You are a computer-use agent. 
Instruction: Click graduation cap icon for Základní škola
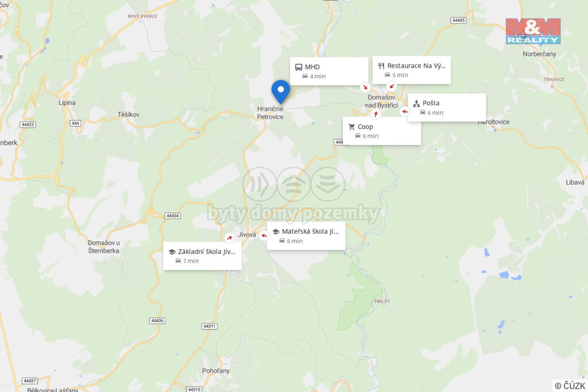point(172,252)
